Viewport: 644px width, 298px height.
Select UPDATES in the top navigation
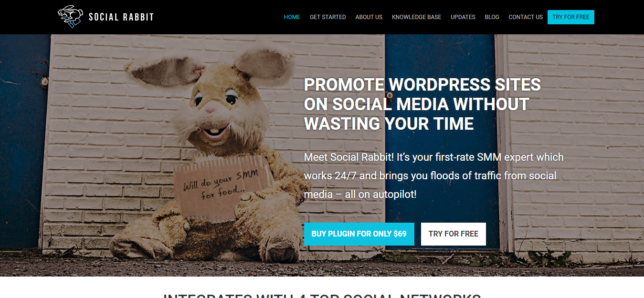[x=463, y=17]
